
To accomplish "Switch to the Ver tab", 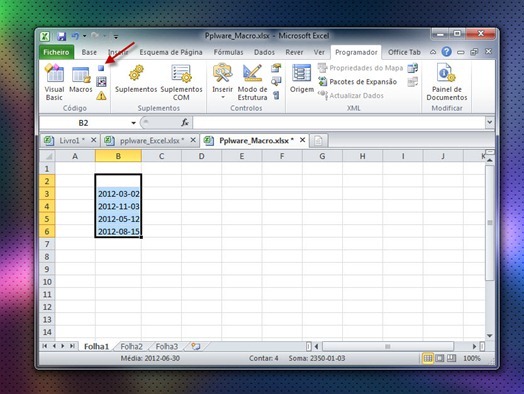I will (x=319, y=52).
